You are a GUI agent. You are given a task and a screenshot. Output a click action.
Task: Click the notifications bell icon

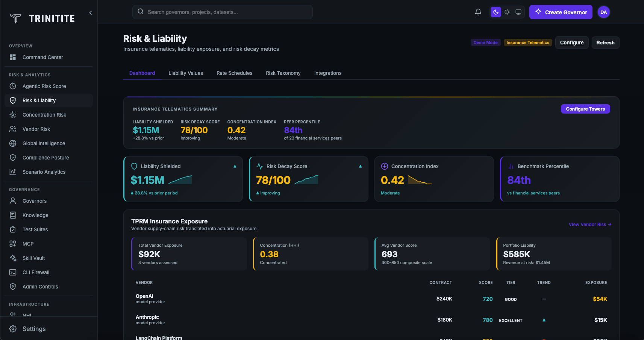[x=478, y=12]
